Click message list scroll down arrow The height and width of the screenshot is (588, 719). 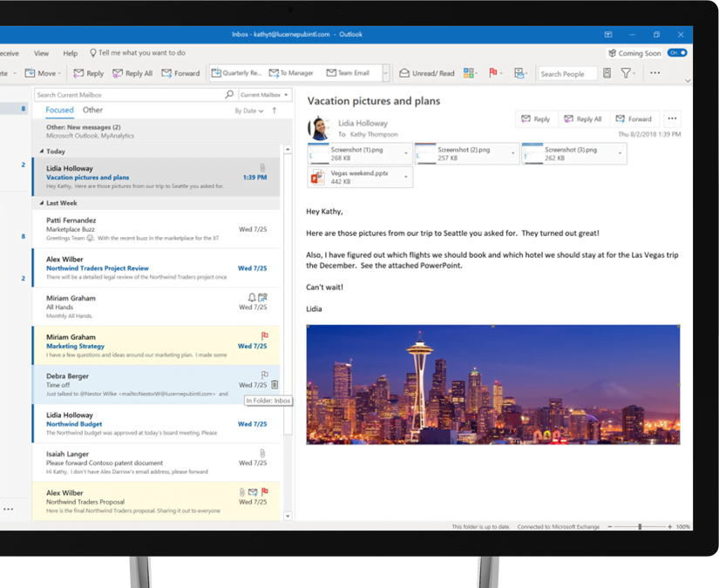click(288, 516)
